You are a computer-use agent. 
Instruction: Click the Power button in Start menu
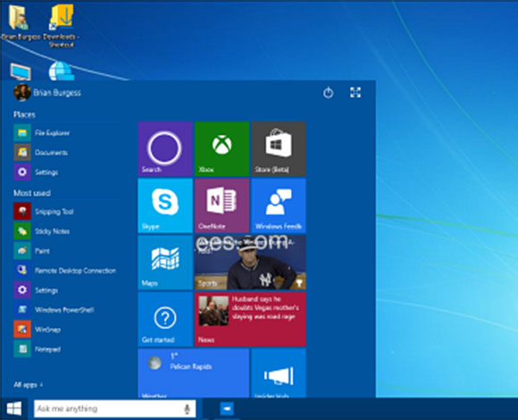click(x=328, y=93)
